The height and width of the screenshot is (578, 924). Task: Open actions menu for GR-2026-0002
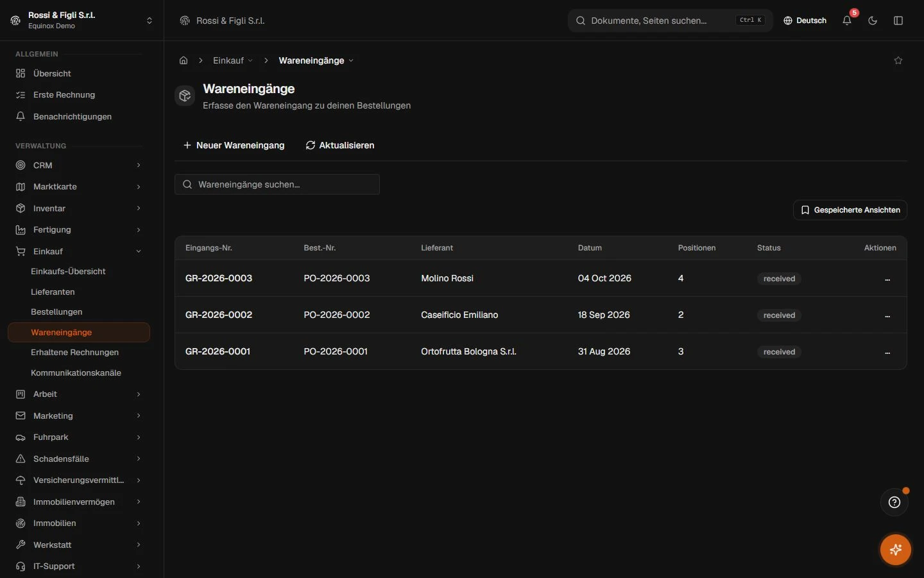click(887, 315)
